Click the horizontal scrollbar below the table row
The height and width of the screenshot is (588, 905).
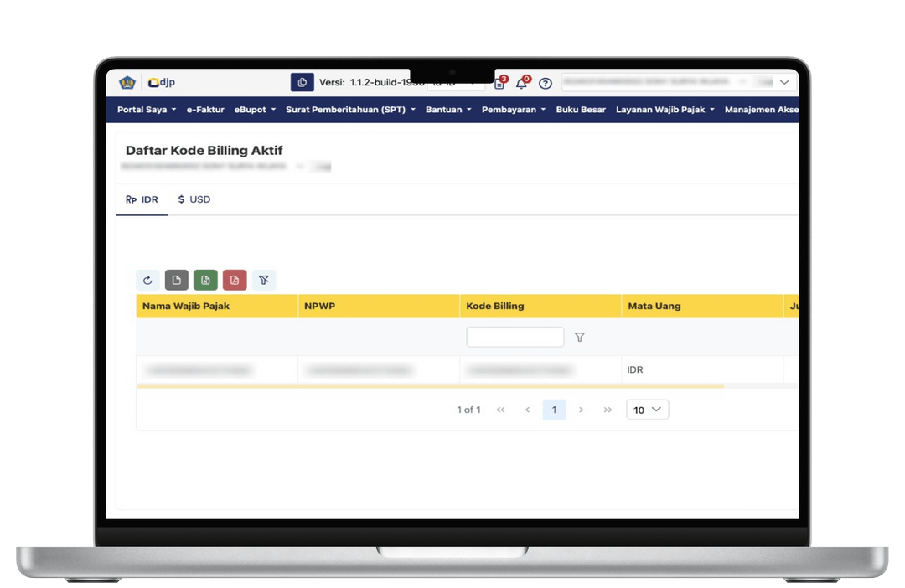pos(430,387)
